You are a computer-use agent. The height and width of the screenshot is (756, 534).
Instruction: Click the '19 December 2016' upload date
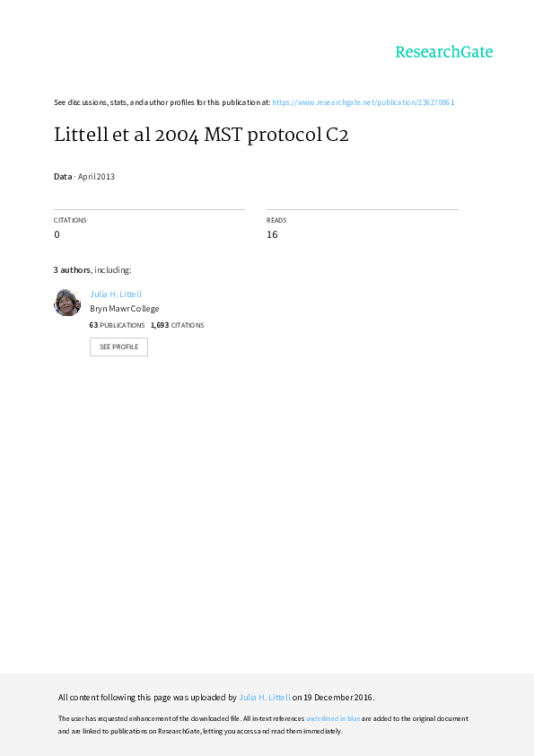click(x=337, y=697)
